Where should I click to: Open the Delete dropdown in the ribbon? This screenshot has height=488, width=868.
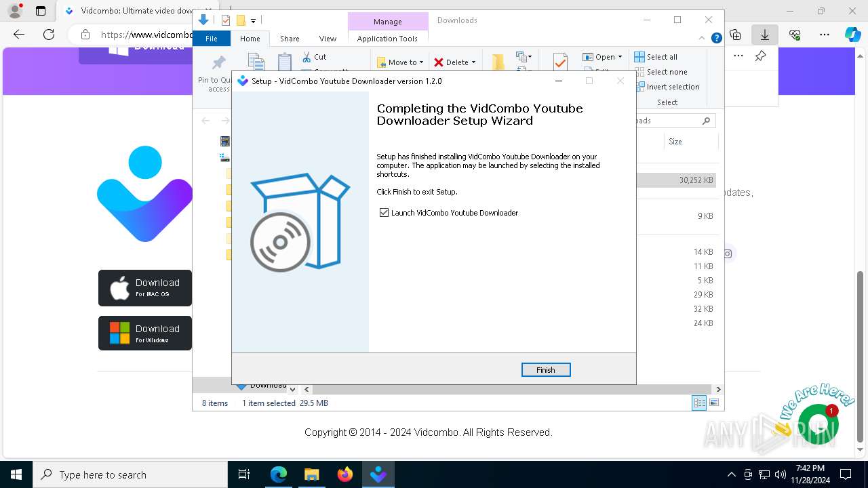pos(455,62)
